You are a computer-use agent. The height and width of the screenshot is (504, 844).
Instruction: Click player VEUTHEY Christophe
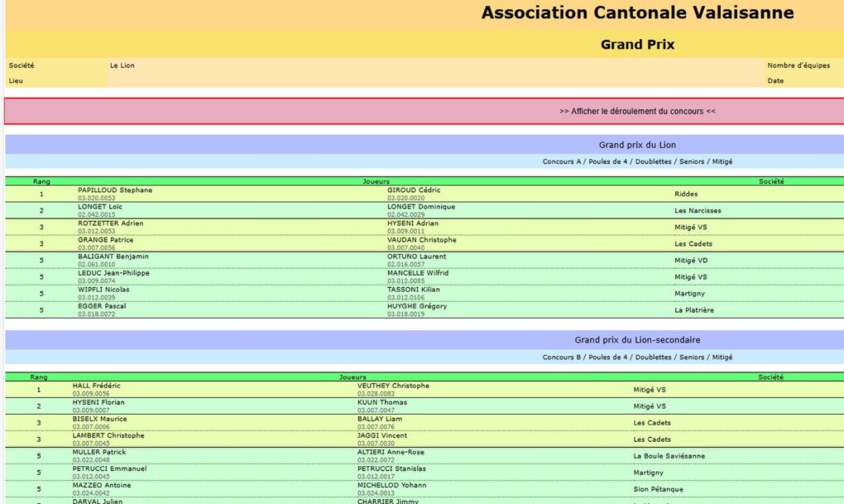tap(394, 386)
